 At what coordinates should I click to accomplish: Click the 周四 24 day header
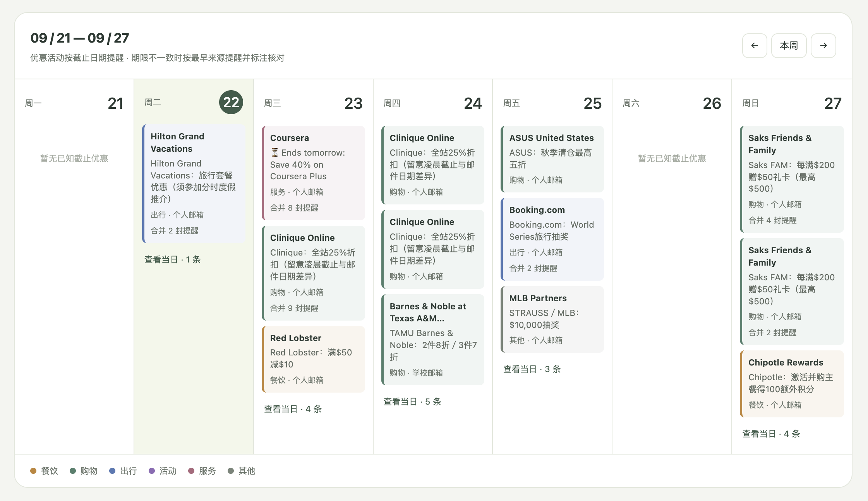click(x=433, y=103)
